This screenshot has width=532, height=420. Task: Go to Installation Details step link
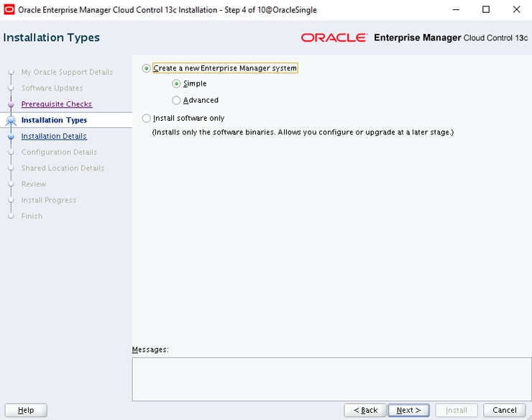[54, 136]
